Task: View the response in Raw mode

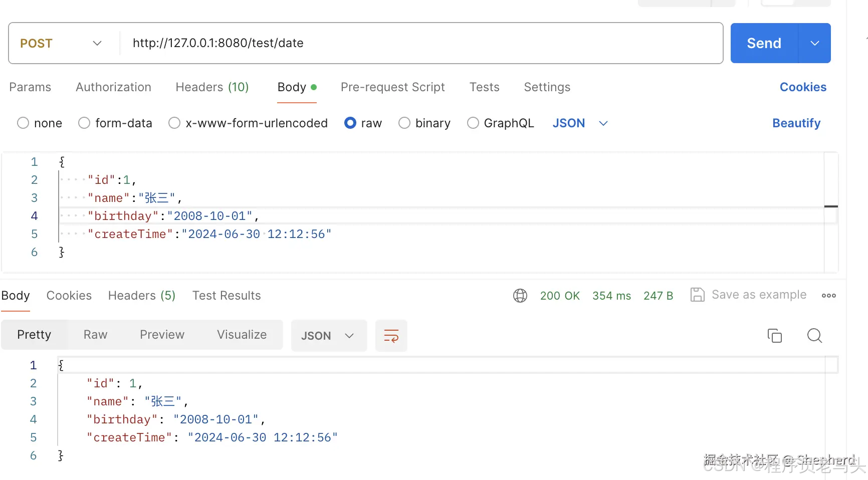Action: 95,335
